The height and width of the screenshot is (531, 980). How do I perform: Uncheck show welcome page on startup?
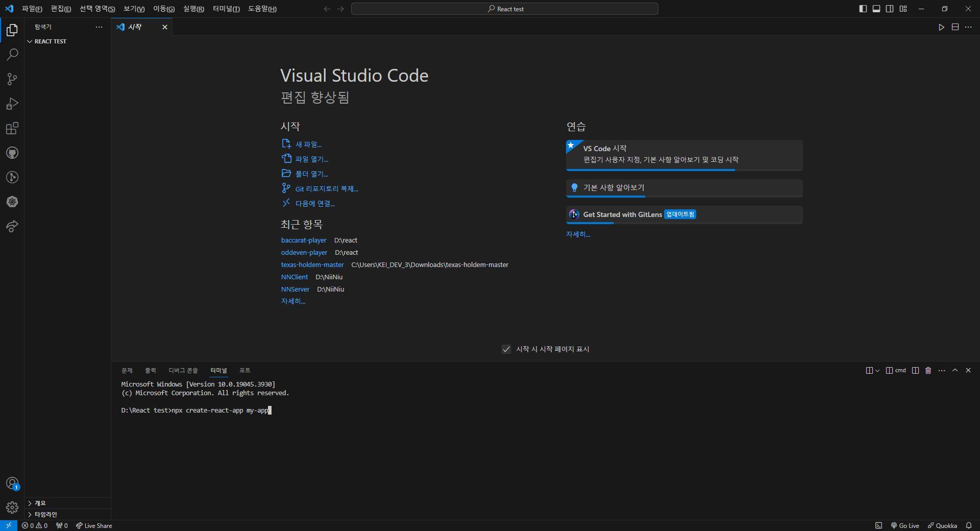[506, 349]
